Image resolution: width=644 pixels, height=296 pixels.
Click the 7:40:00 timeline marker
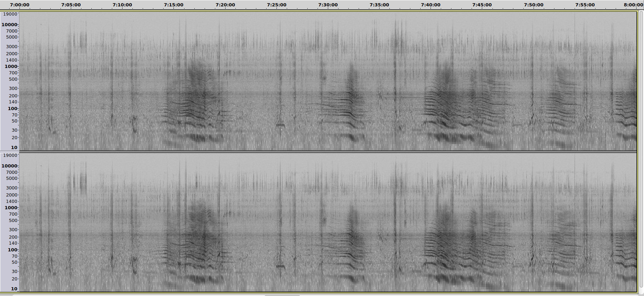(x=431, y=5)
